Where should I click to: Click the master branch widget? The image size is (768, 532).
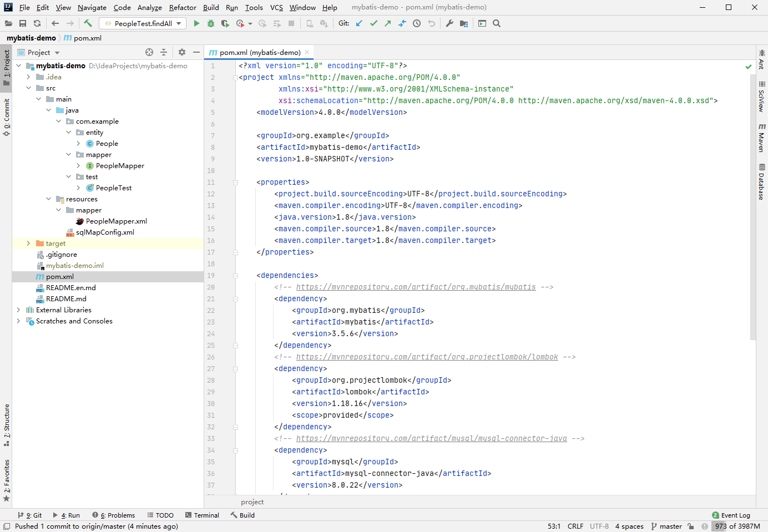point(666,526)
